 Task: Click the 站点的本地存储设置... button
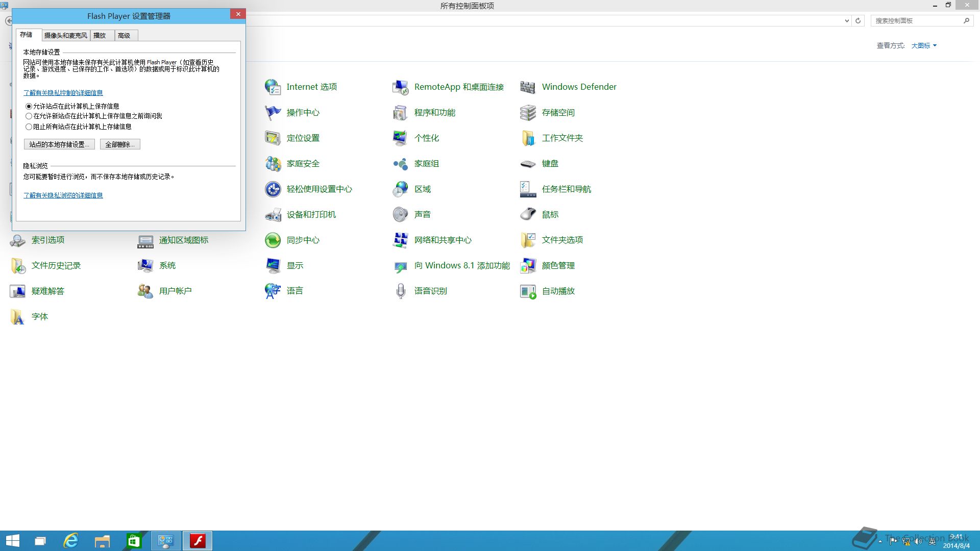coord(59,144)
